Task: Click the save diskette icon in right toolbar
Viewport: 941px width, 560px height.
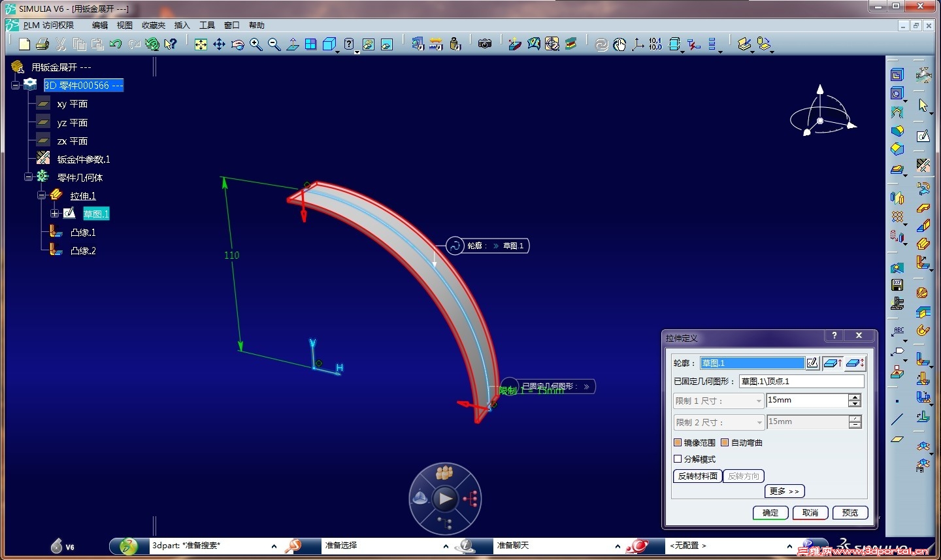Action: point(897,285)
